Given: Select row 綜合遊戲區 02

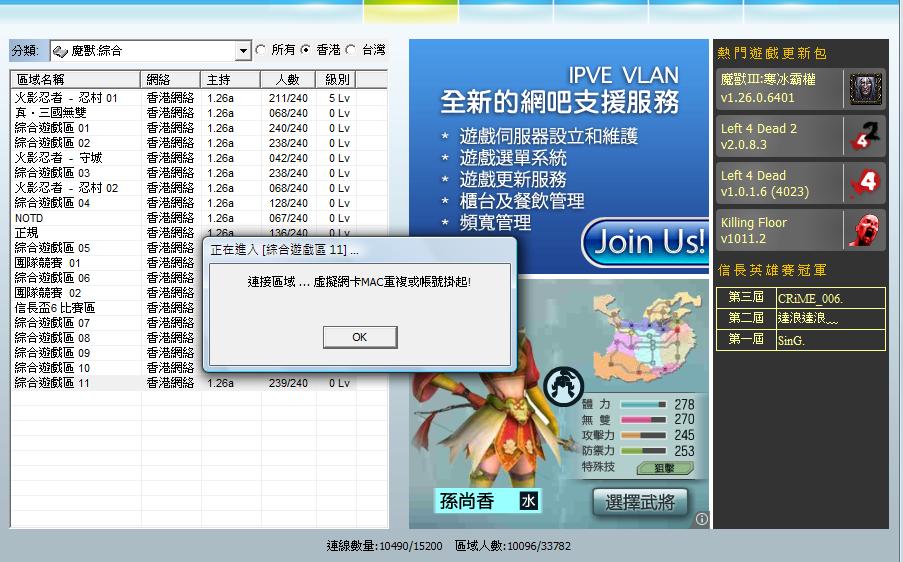Looking at the screenshot, I should coord(199,143).
